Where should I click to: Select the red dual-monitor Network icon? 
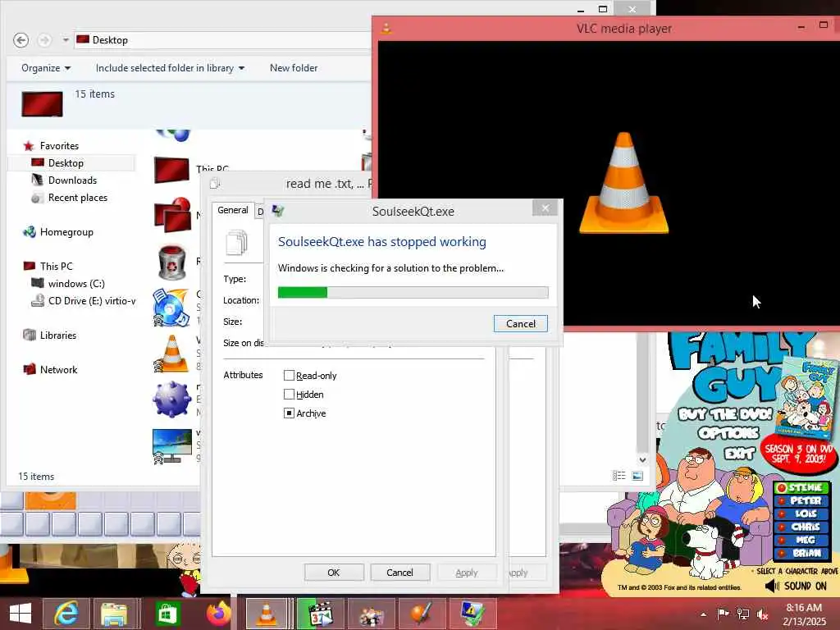point(172,215)
